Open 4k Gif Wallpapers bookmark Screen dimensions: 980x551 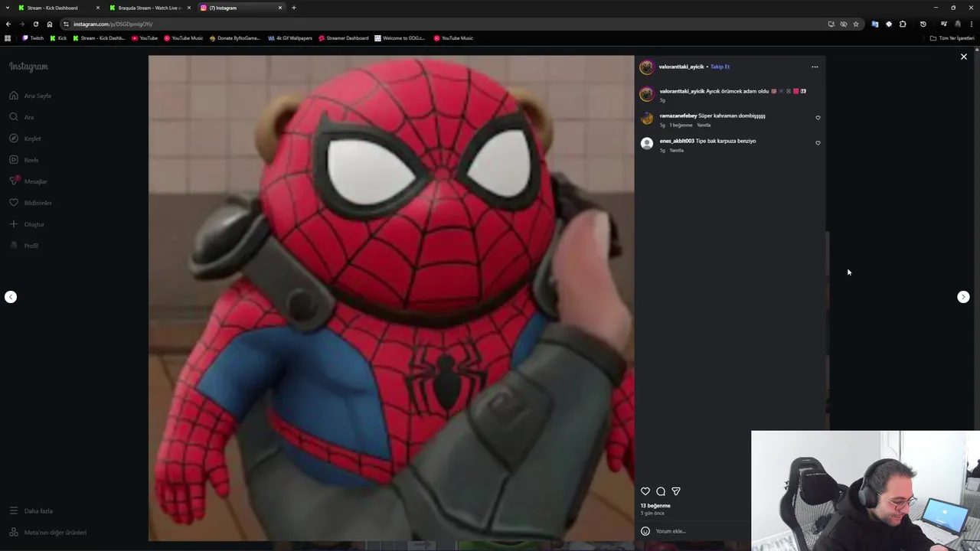coord(290,38)
